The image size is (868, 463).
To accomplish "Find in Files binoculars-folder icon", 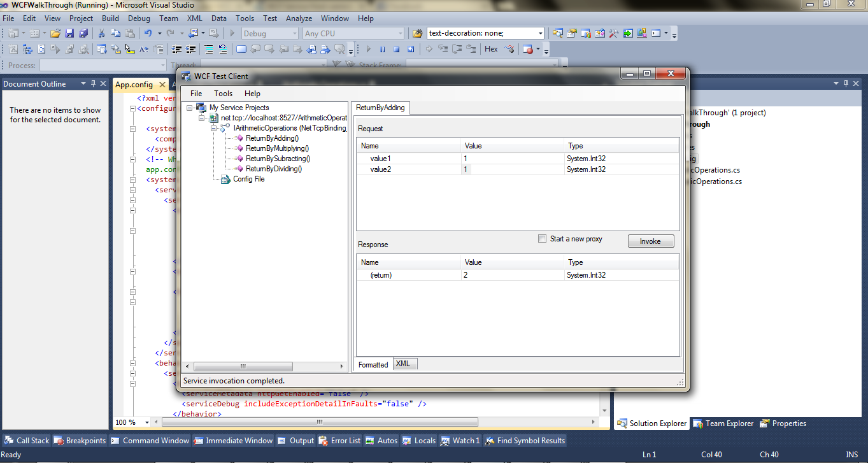I will pyautogui.click(x=417, y=33).
